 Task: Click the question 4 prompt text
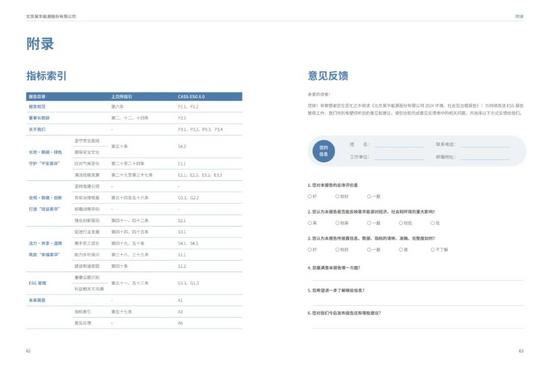point(334,268)
